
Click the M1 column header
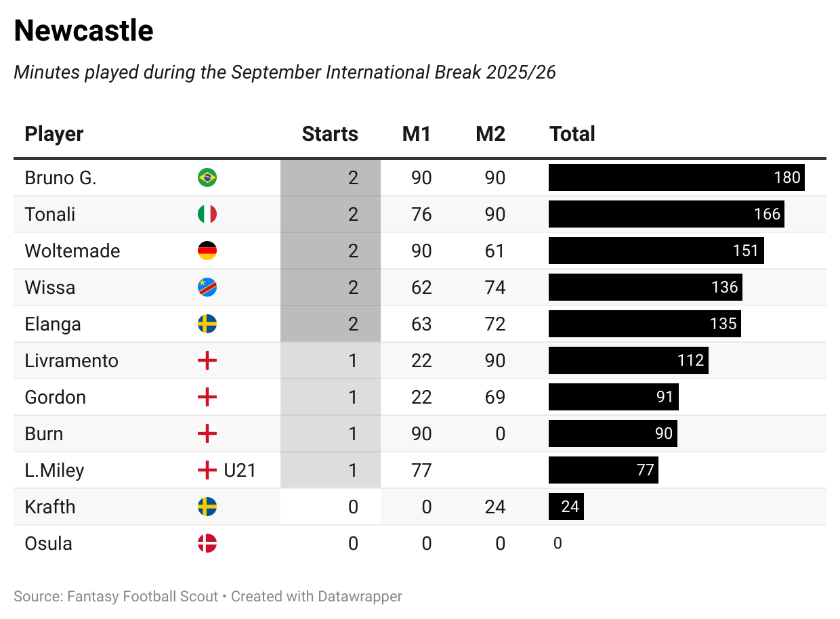click(417, 134)
